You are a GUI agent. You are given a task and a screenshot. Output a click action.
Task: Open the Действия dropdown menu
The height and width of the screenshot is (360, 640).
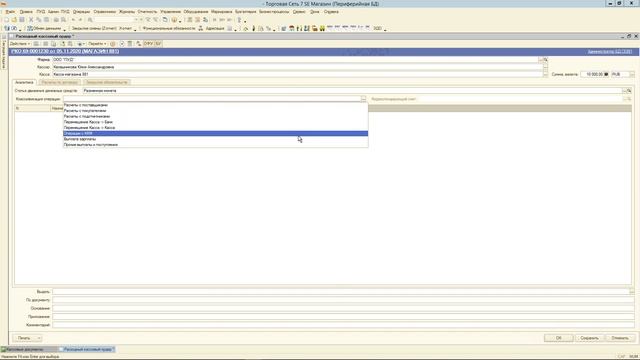coord(20,44)
